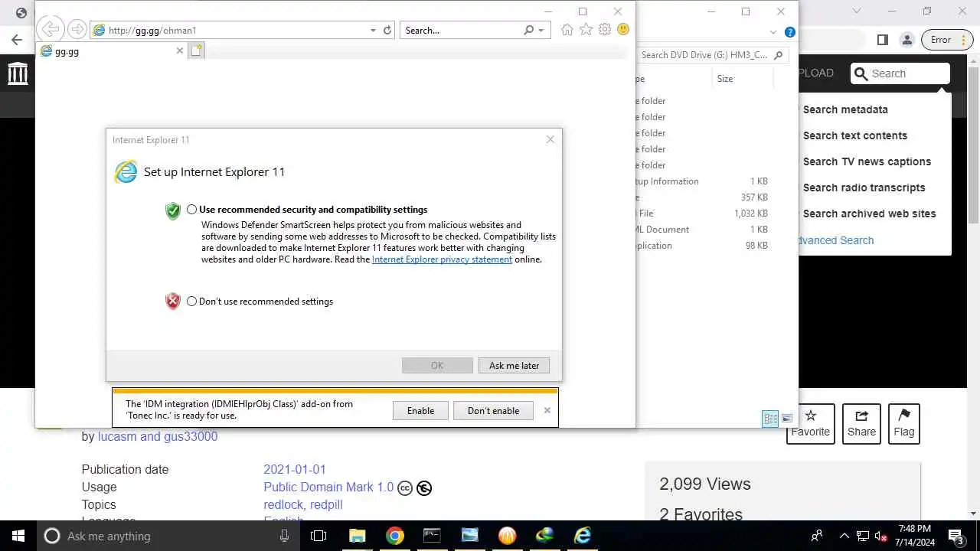Image resolution: width=980 pixels, height=551 pixels.
Task: Click the smiley feedback icon in IE
Action: (x=623, y=30)
